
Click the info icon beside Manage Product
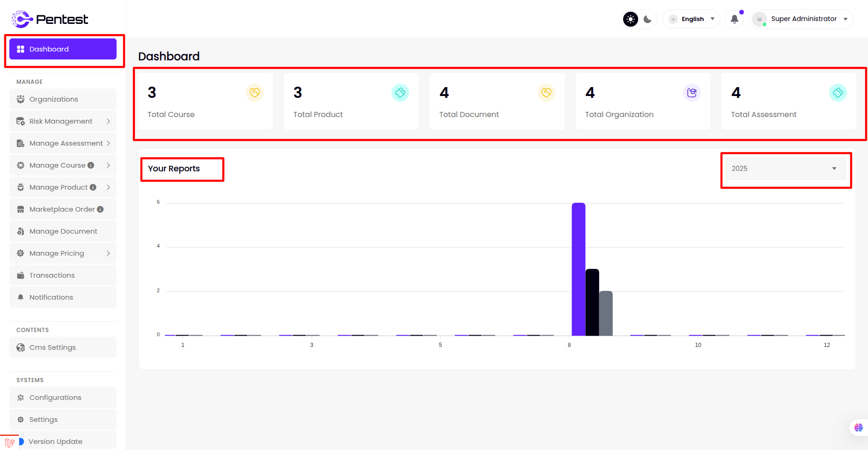93,187
